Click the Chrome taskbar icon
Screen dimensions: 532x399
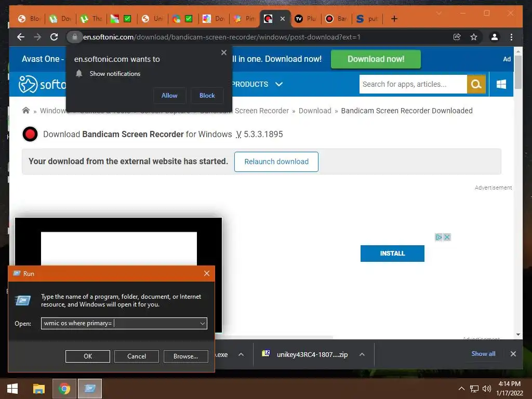(64, 389)
